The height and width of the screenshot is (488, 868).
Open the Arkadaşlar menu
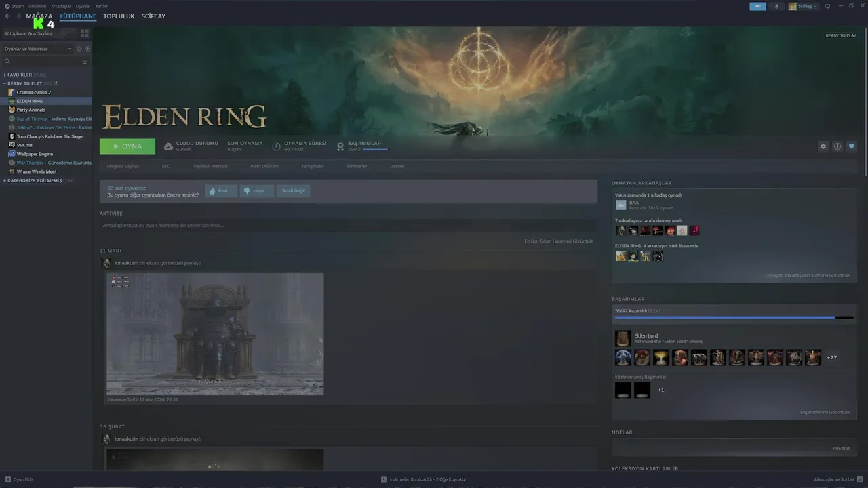(x=61, y=6)
